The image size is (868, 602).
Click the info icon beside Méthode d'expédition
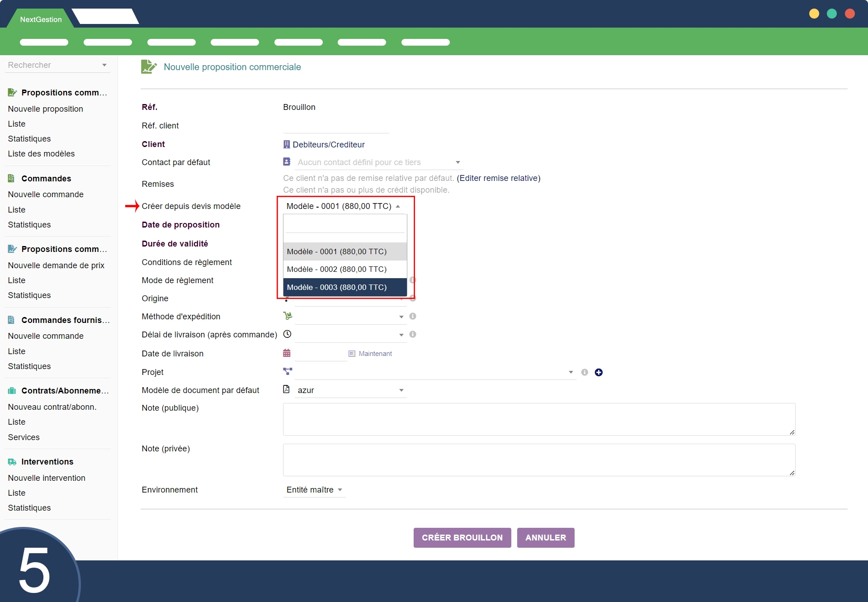click(x=412, y=316)
